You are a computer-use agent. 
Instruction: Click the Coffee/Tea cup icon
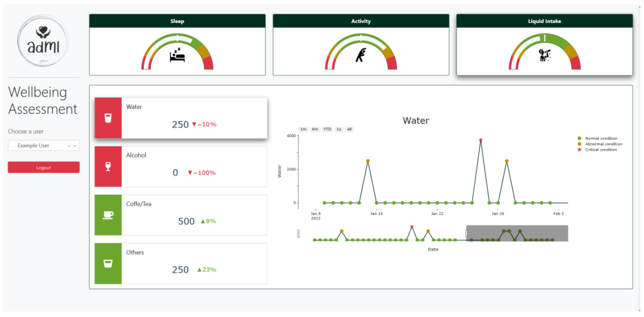108,215
